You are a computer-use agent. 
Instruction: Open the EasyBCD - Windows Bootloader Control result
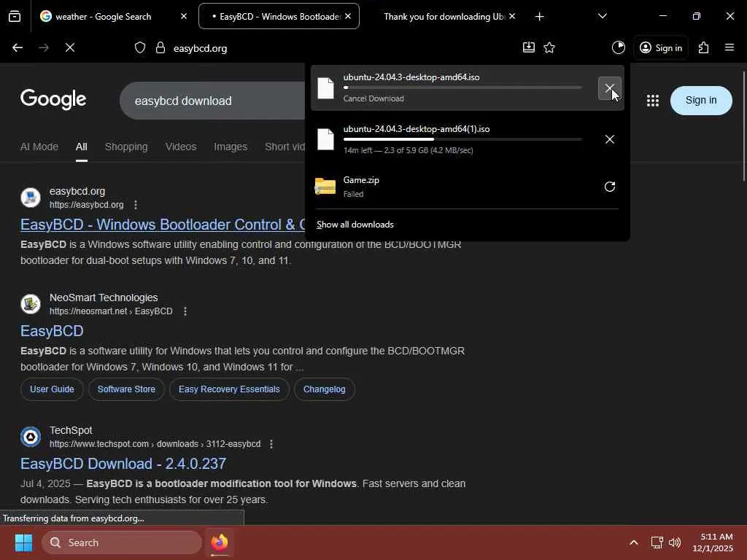(163, 225)
